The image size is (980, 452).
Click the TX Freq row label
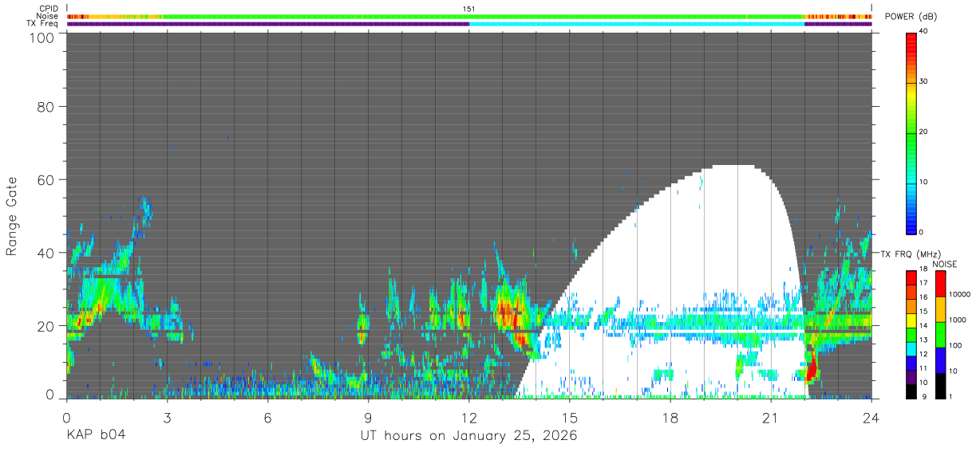pos(44,23)
